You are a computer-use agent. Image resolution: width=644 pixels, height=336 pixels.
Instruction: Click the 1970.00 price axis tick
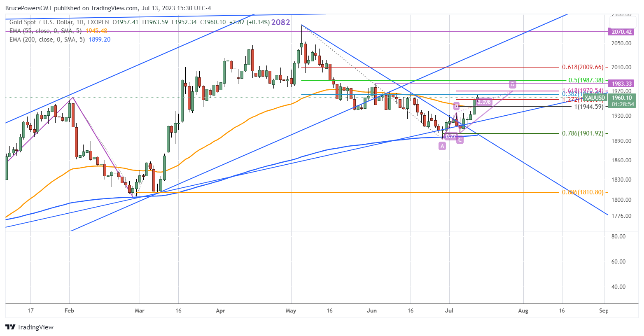[621, 91]
